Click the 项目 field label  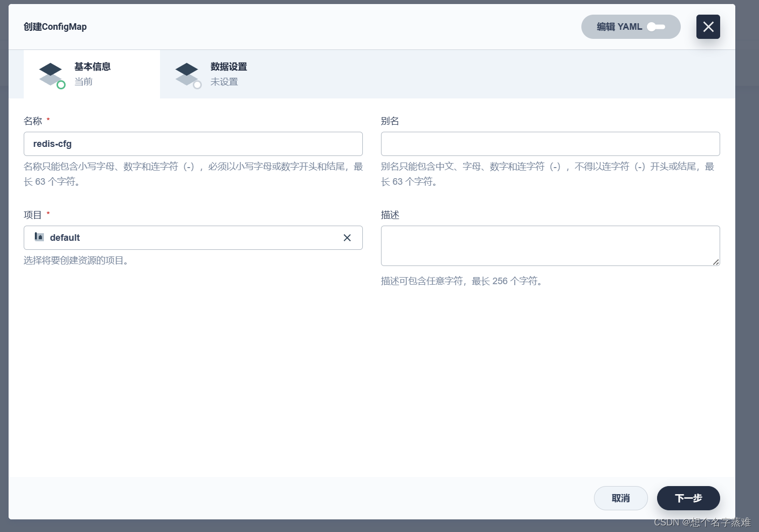(33, 215)
